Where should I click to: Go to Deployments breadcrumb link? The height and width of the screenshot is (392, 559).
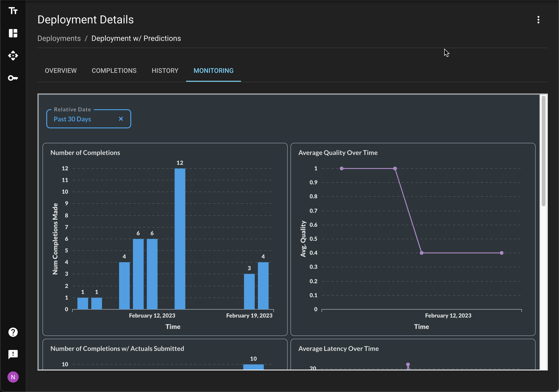(x=59, y=39)
